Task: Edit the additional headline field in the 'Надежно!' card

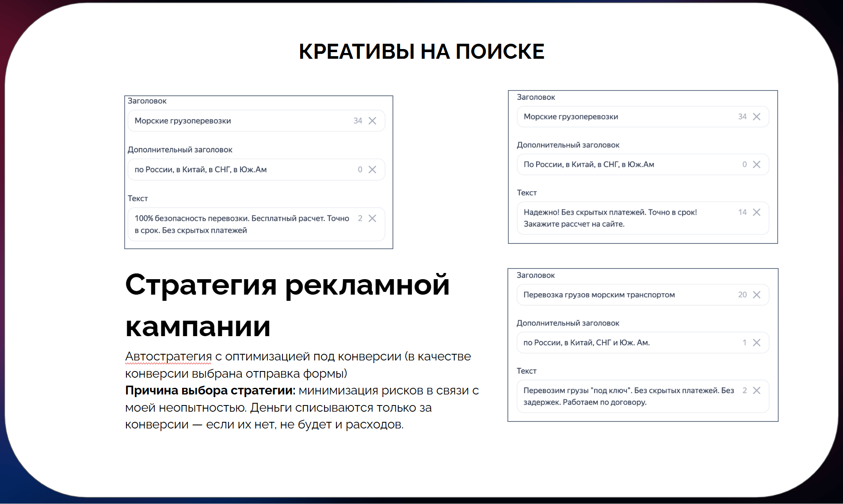Action: (x=619, y=164)
